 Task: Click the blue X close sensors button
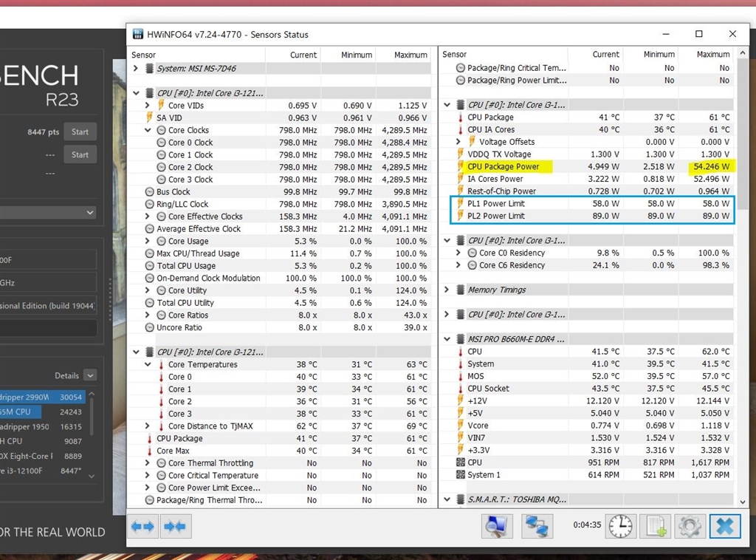[x=725, y=526]
